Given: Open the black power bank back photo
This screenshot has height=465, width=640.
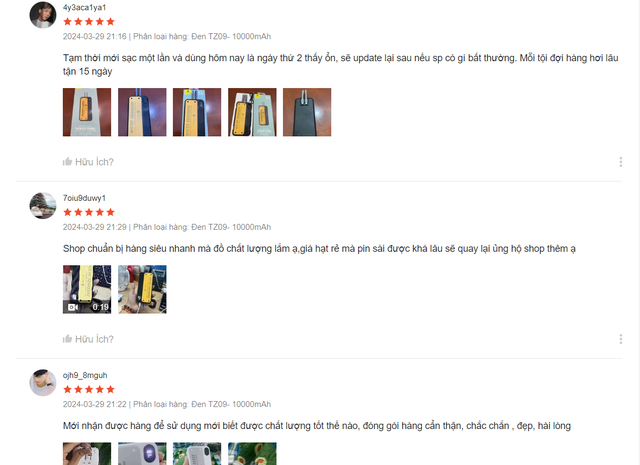Looking at the screenshot, I should [307, 112].
